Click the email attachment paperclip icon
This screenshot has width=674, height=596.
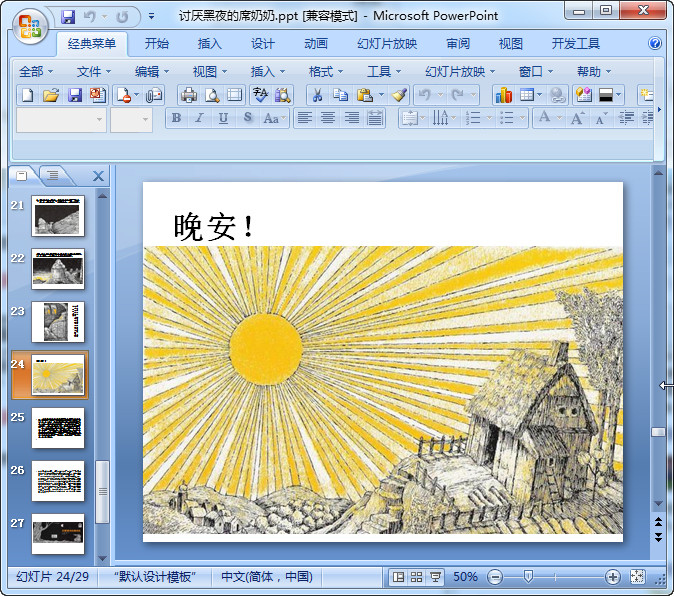coord(154,95)
